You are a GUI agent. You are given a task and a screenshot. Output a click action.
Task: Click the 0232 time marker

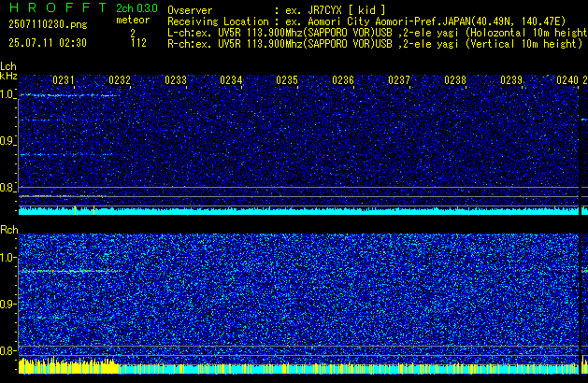pyautogui.click(x=120, y=80)
